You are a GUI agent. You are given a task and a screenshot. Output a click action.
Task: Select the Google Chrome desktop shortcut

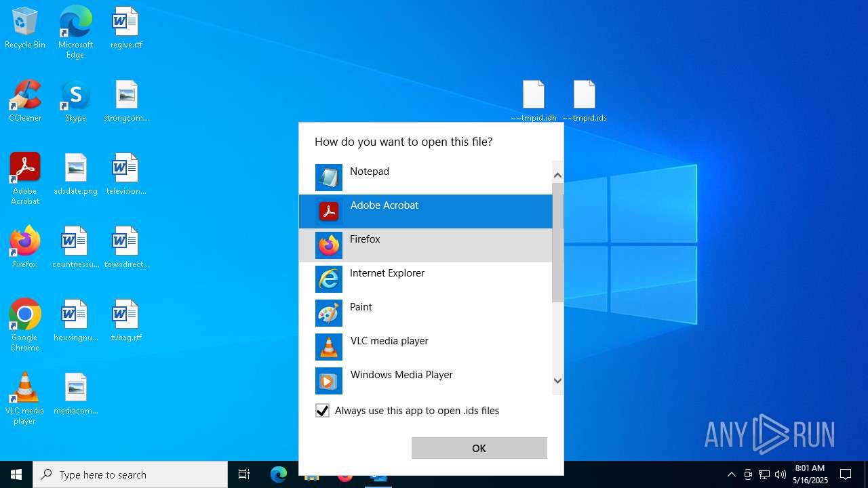click(x=25, y=325)
